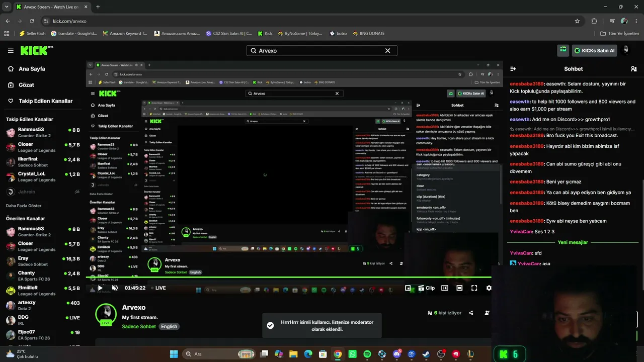Reload the kick.com page
This screenshot has height=362, width=644.
tap(32, 21)
